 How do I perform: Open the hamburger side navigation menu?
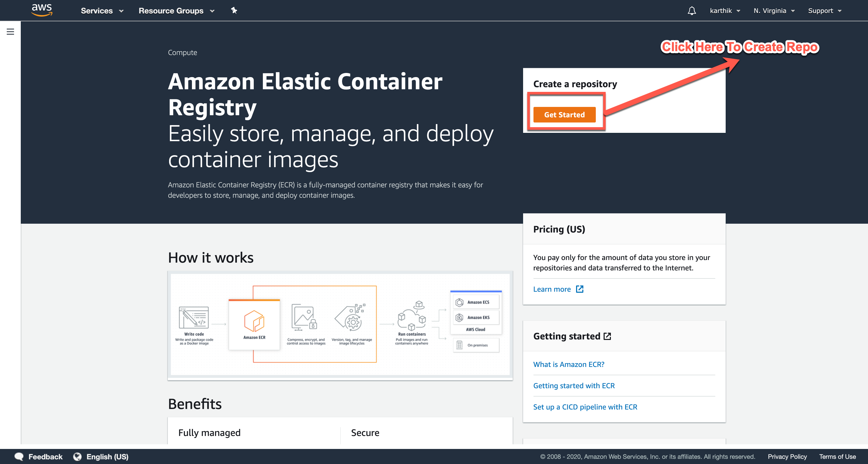click(10, 32)
